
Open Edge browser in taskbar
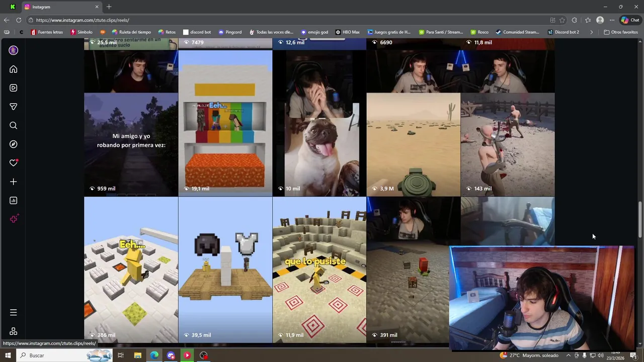[x=154, y=355]
